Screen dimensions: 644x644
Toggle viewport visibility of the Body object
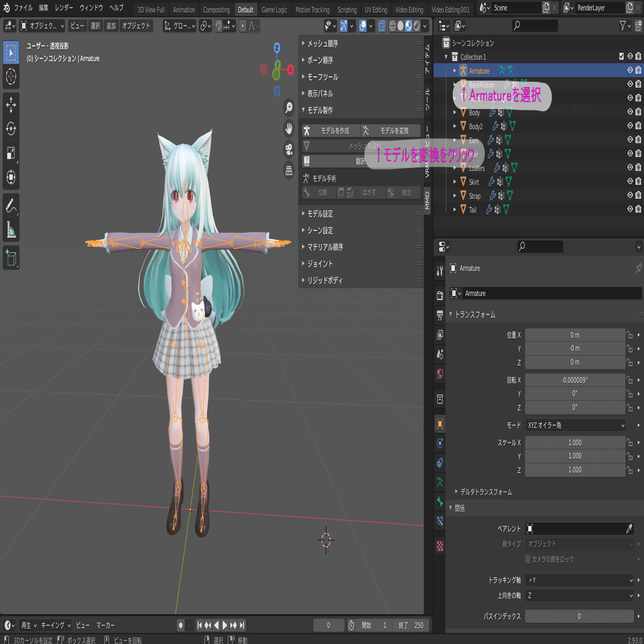coord(629,111)
